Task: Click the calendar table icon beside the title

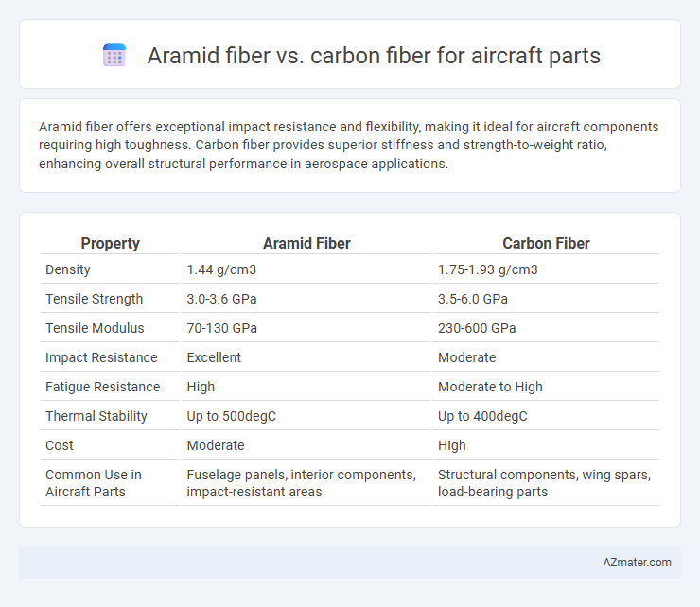Action: [x=114, y=56]
